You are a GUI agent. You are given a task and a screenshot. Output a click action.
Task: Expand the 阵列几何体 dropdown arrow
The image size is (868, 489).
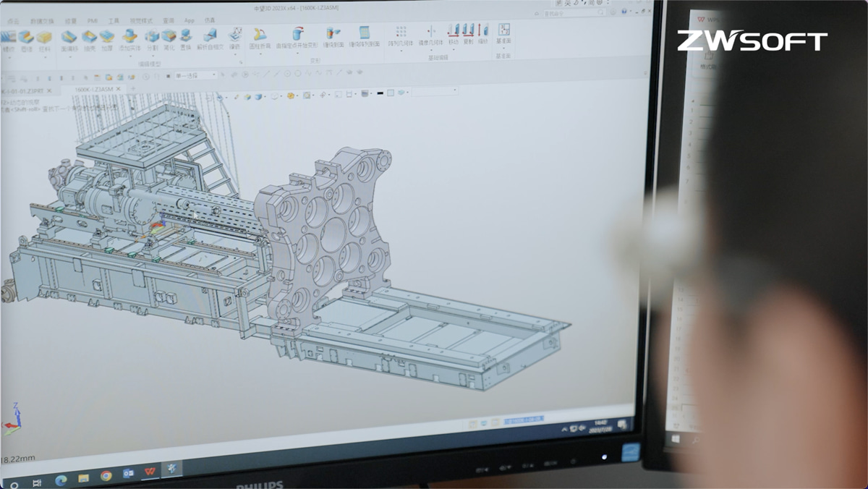point(401,52)
